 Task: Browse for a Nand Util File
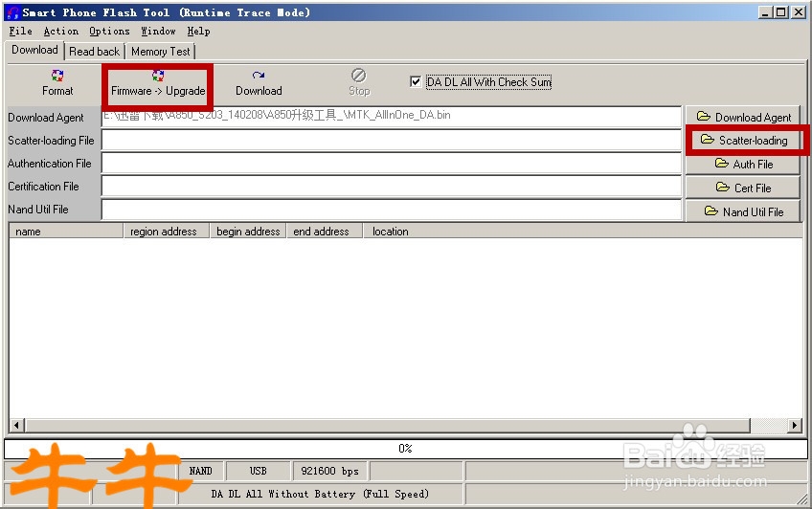click(743, 211)
